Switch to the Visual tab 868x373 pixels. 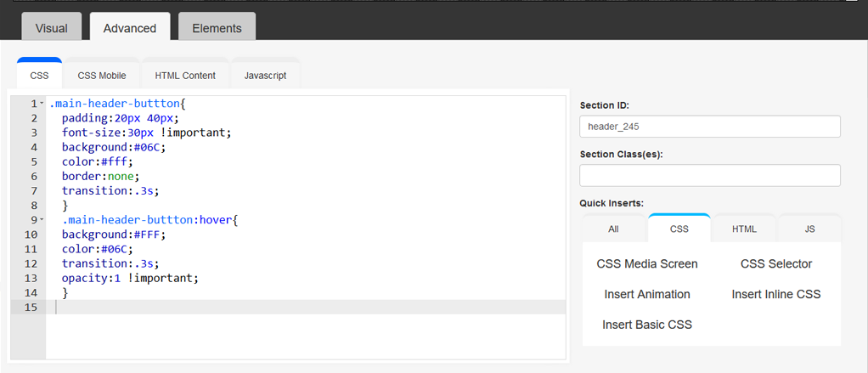tap(52, 28)
